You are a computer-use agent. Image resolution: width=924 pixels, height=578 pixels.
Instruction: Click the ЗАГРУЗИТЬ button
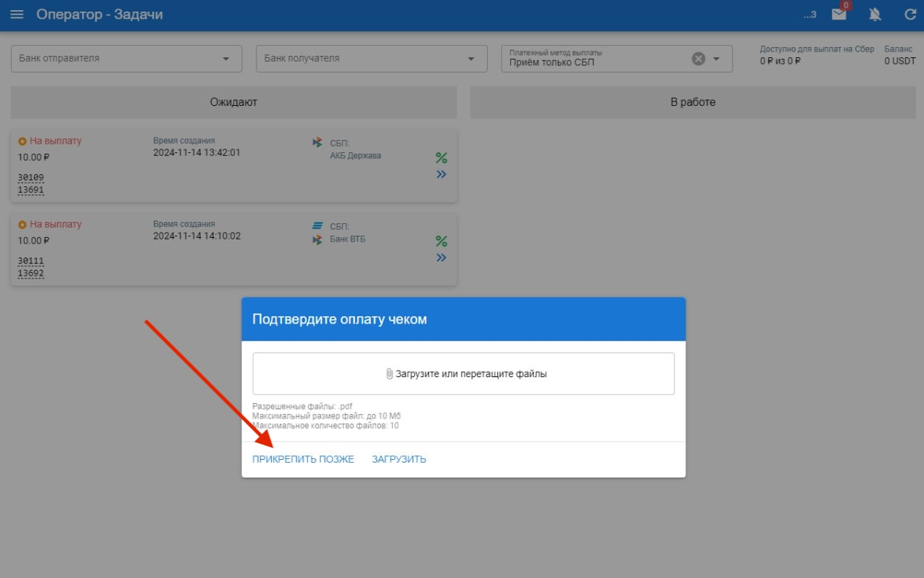[399, 459]
